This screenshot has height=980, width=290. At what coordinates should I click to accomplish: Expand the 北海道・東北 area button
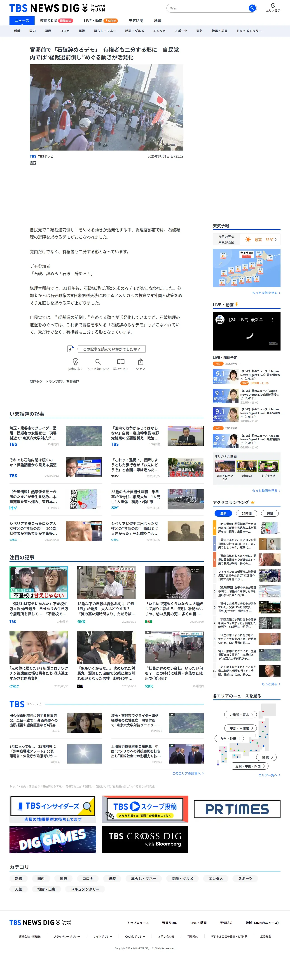point(241,714)
